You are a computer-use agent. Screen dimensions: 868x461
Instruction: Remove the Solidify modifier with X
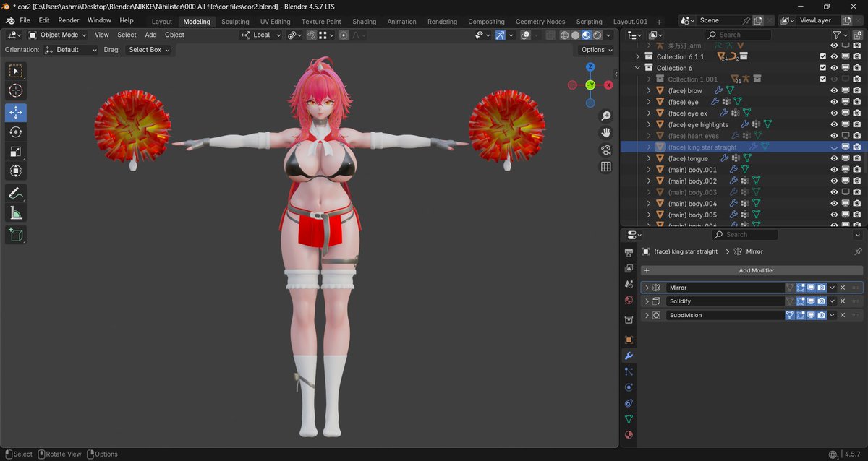(843, 301)
